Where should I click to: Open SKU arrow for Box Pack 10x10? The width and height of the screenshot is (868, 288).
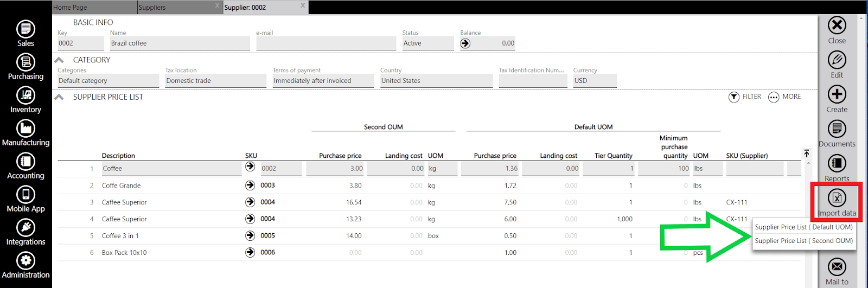tap(250, 253)
